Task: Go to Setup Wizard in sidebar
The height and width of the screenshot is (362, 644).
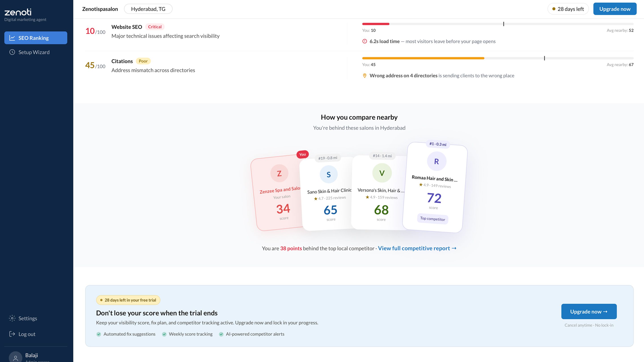Action: pos(34,52)
